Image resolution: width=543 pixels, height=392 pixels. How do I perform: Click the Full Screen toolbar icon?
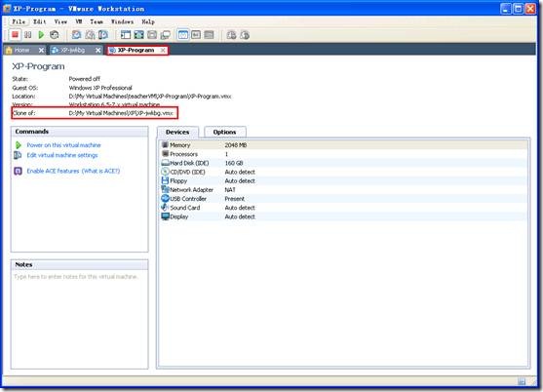(138, 35)
